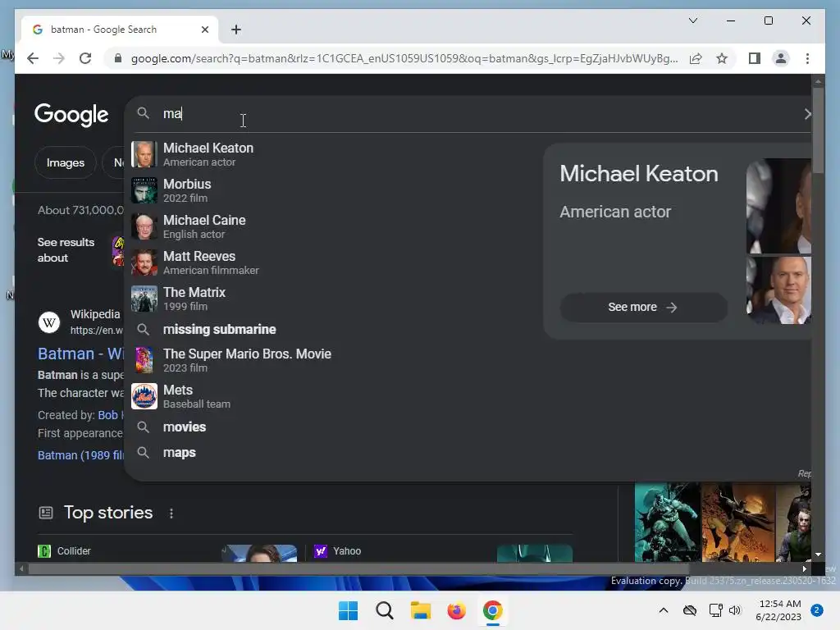Viewport: 840px width, 630px height.
Task: Select the Morbius 2022 film suggestion
Action: (332, 190)
